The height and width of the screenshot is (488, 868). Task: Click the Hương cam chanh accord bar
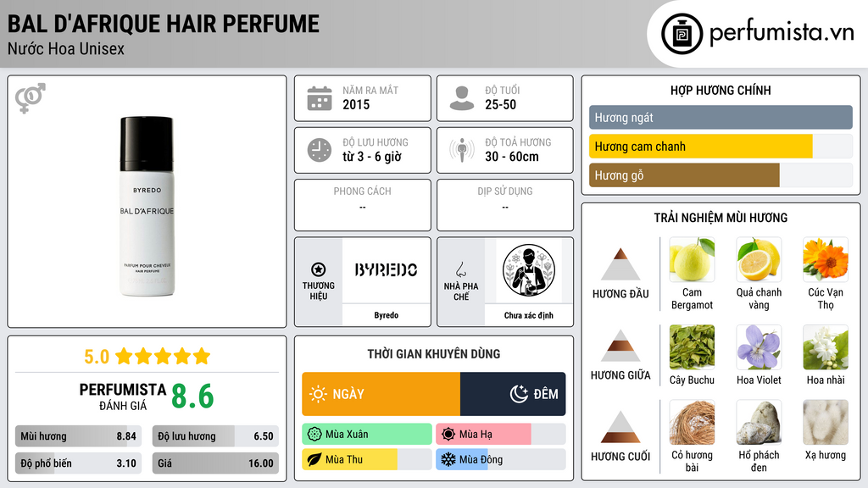click(721, 146)
